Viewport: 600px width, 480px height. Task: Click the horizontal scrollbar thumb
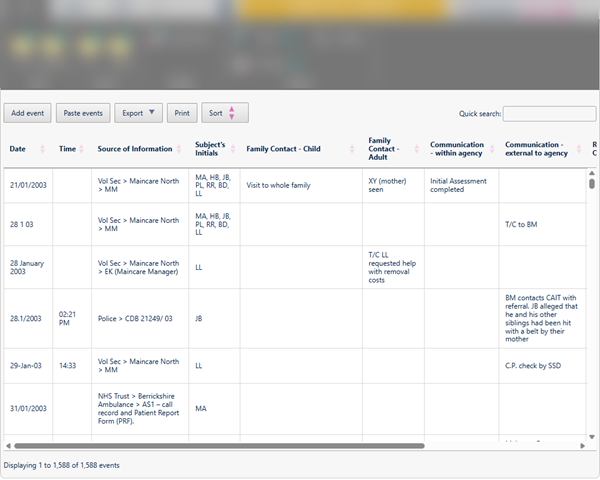[219, 446]
